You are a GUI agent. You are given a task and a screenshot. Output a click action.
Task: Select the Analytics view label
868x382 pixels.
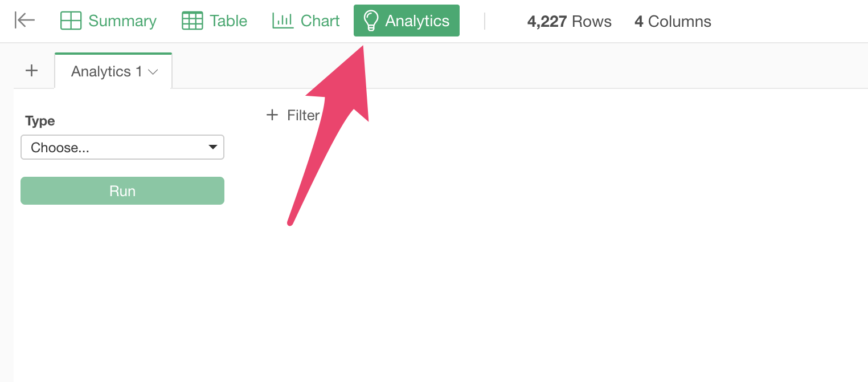pyautogui.click(x=417, y=21)
